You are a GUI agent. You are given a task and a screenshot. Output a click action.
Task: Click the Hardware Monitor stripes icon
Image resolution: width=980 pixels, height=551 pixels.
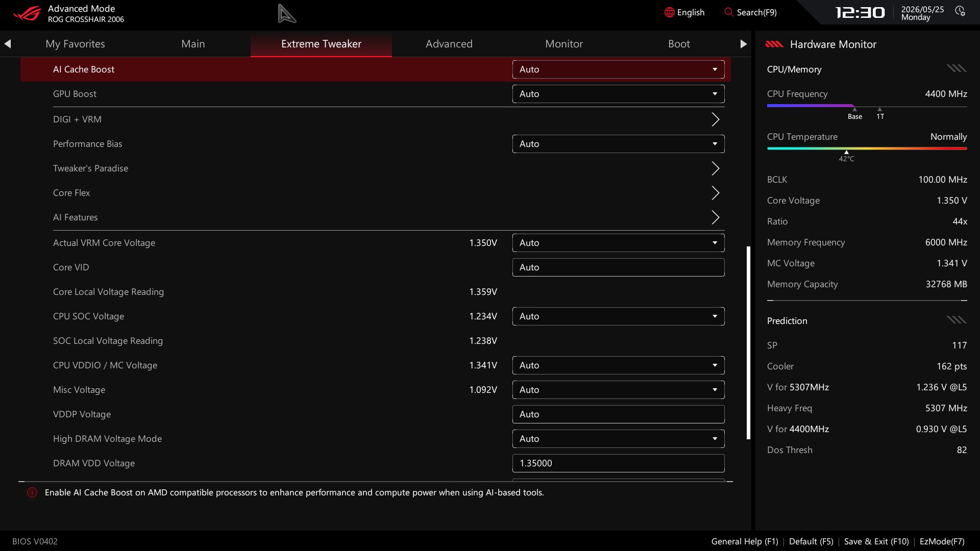pyautogui.click(x=774, y=44)
